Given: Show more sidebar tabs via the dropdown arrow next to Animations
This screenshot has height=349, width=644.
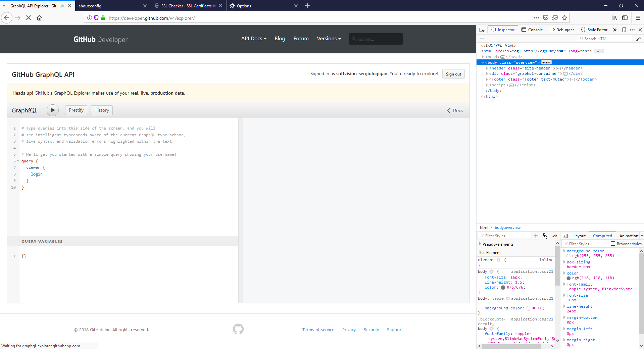Looking at the screenshot, I should [642, 236].
